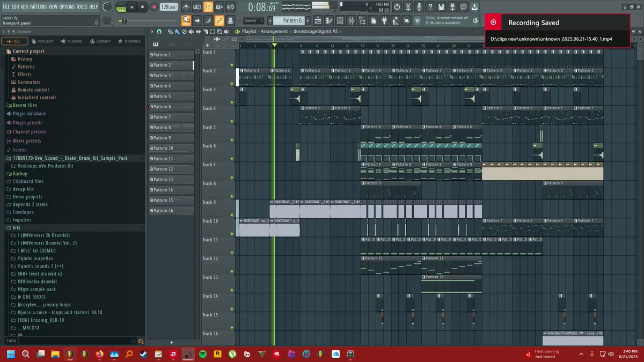Click the red record button in the transport
Viewport: 644px width, 362px height.
coord(154,7)
